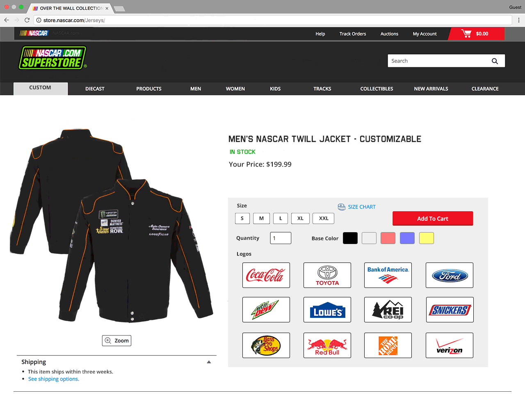Follow See shipping options link
The image size is (525, 420).
(x=53, y=379)
